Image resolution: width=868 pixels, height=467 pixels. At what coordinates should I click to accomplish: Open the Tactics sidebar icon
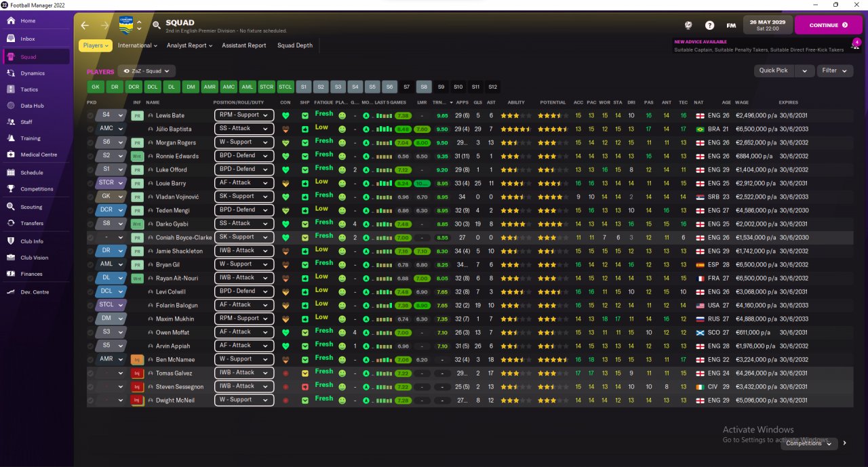tap(10, 89)
